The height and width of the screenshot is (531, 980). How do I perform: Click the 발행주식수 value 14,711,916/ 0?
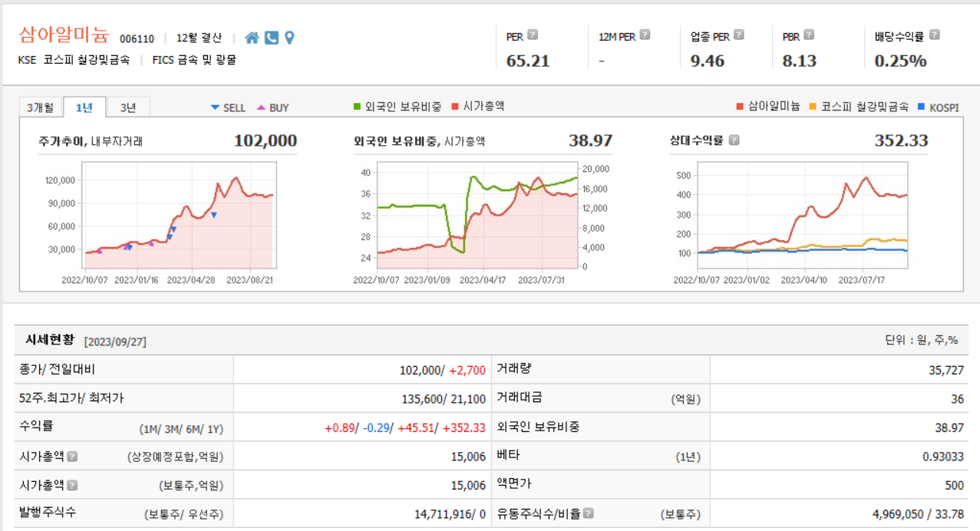coord(450,513)
